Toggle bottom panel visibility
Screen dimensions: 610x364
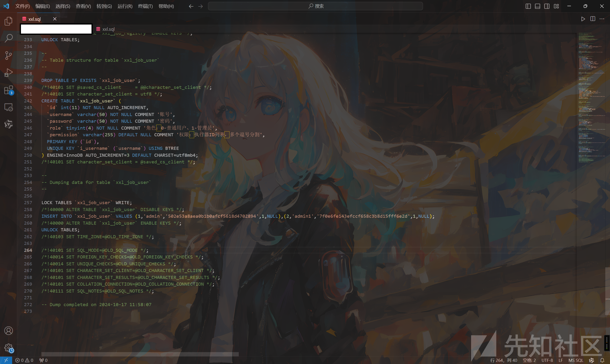pyautogui.click(x=537, y=6)
